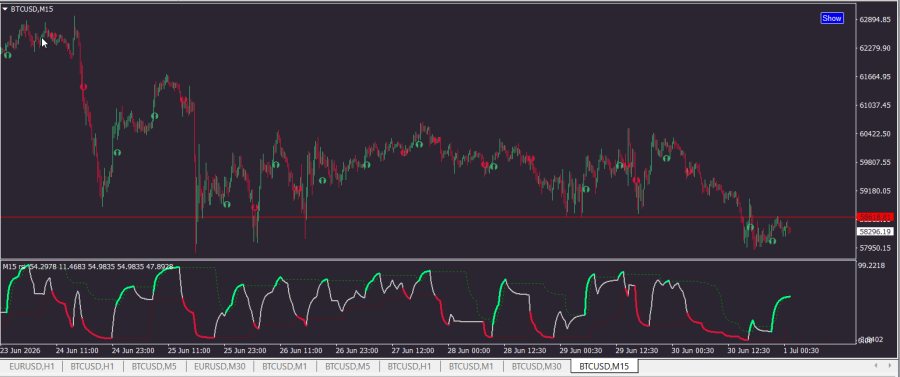Click the 29 Jun 00:30 time label
This screenshot has width=900, height=377.
pyautogui.click(x=580, y=351)
